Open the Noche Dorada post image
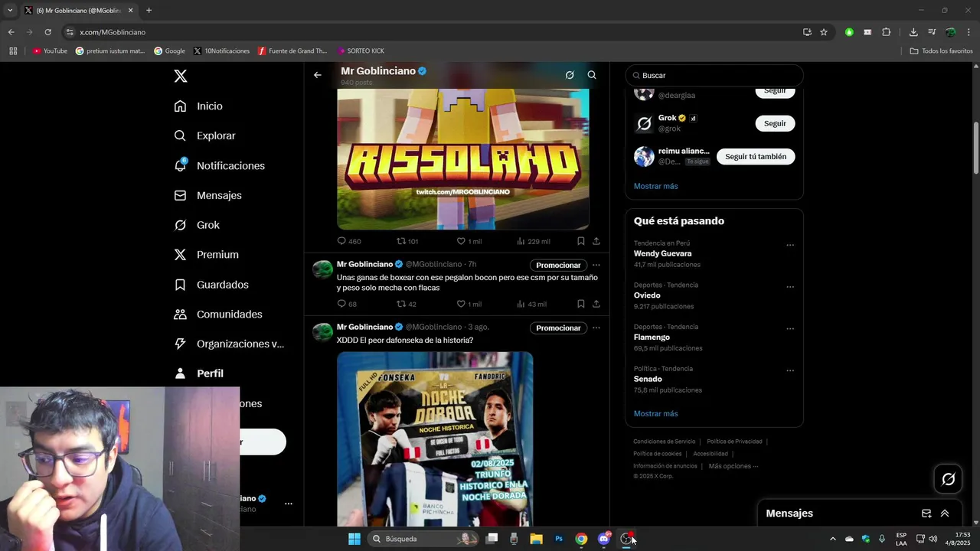The height and width of the screenshot is (551, 980). click(435, 439)
